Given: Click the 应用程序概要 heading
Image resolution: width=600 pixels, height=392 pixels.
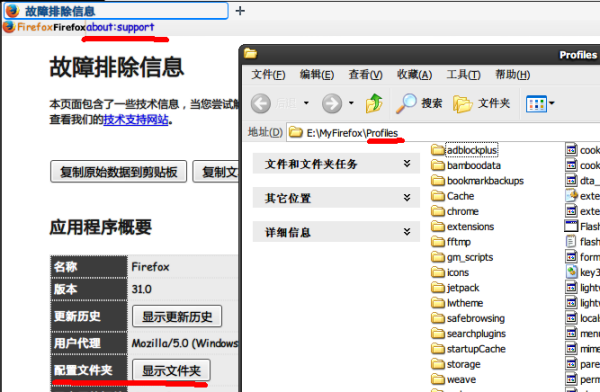Looking at the screenshot, I should point(101,227).
